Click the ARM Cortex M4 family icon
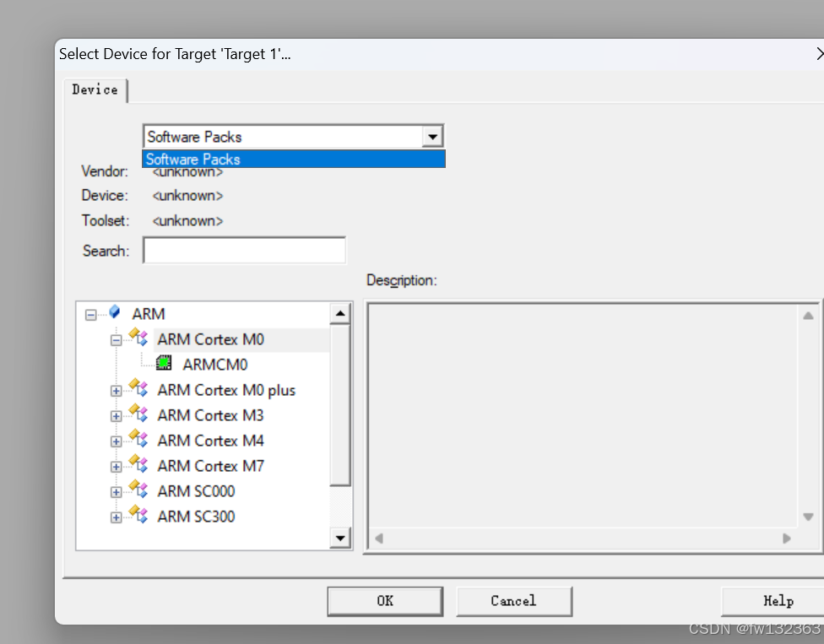This screenshot has width=824, height=644. (x=138, y=439)
